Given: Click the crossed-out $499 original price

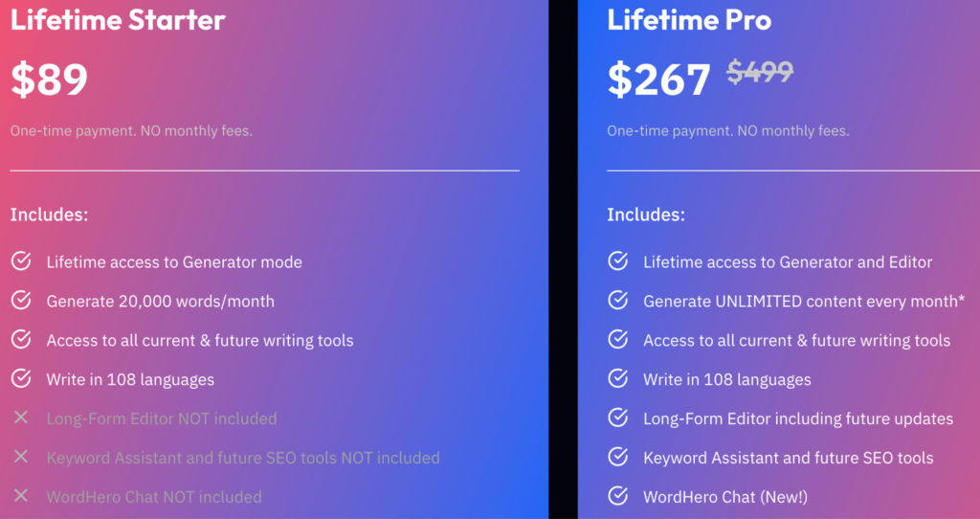Looking at the screenshot, I should [760, 72].
